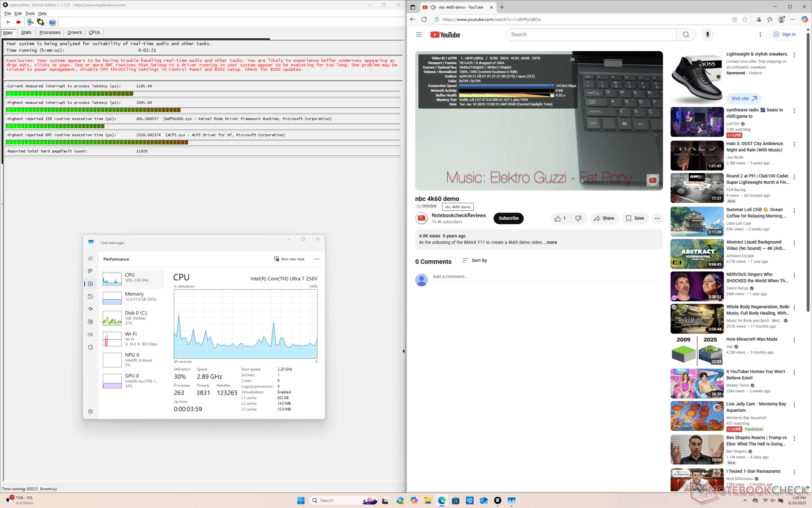The width and height of the screenshot is (812, 508).
Task: Expand video description with ...more
Action: pyautogui.click(x=551, y=243)
